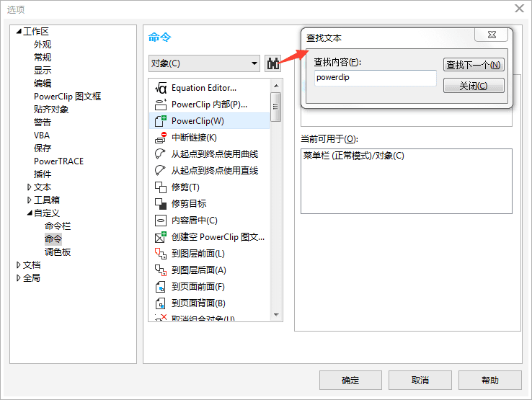Viewport: 532px width, 400px height.
Task: Click the binoculars search icon
Action: pos(273,63)
